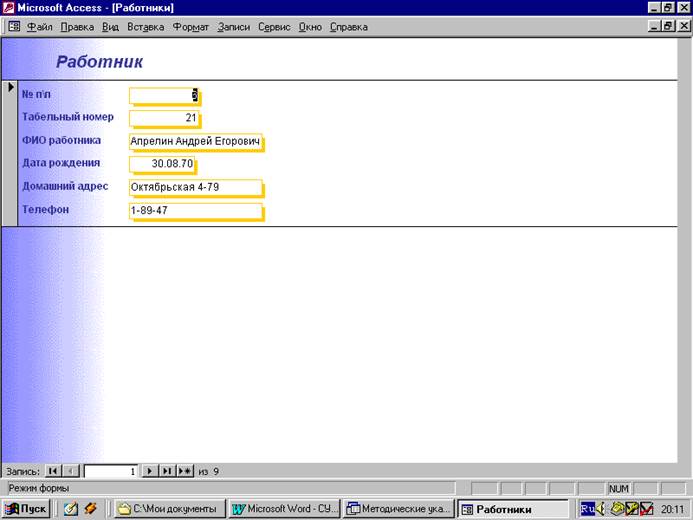
Task: Open the Файл menu
Action: (40, 27)
